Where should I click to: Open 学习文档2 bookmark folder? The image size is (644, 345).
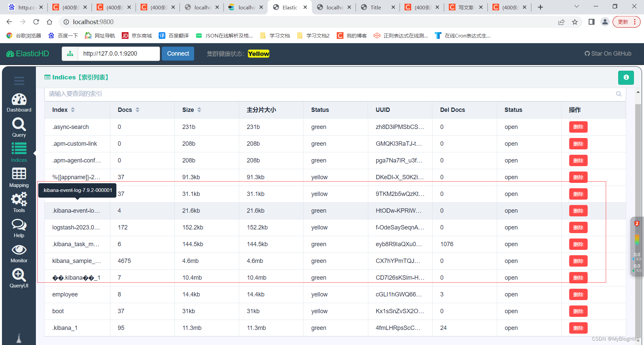pos(313,36)
